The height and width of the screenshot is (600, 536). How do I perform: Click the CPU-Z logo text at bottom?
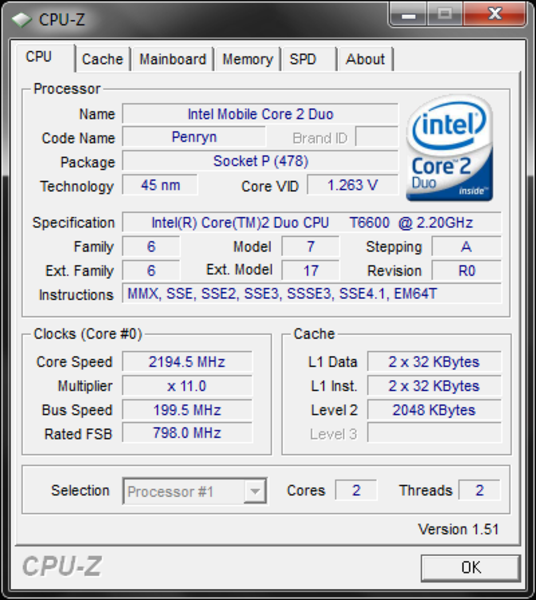(62, 566)
